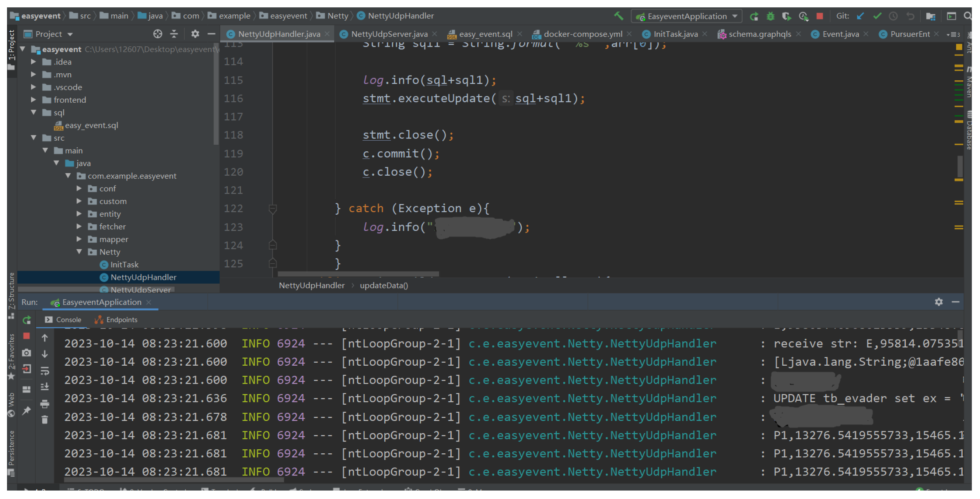
Task: Collapse the Netty package in project tree
Action: tap(79, 252)
